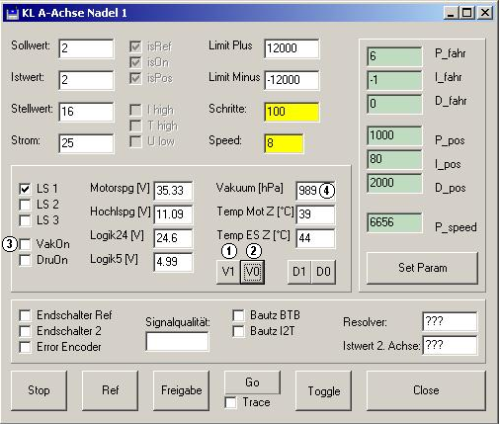Image resolution: width=500 pixels, height=424 pixels.
Task: Click the V1 vacuum on button
Action: tap(228, 272)
